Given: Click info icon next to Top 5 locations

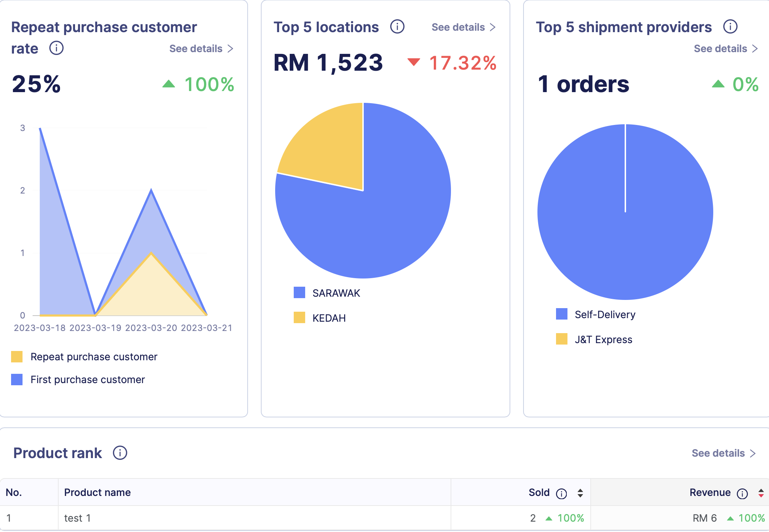Looking at the screenshot, I should pos(397,27).
